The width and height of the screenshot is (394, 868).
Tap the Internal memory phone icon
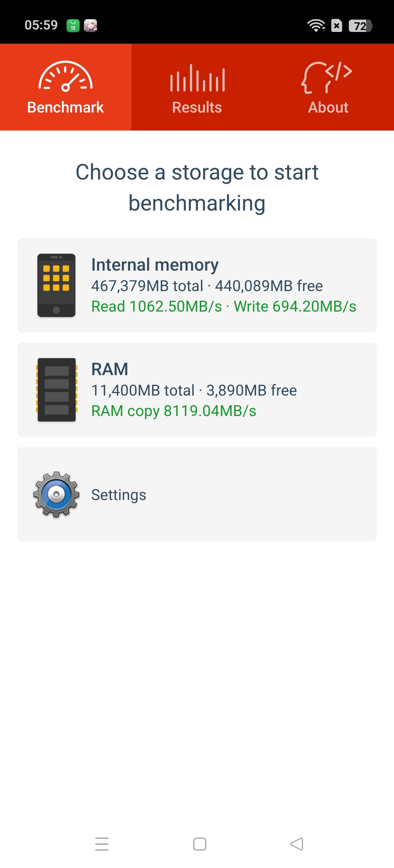coord(56,285)
